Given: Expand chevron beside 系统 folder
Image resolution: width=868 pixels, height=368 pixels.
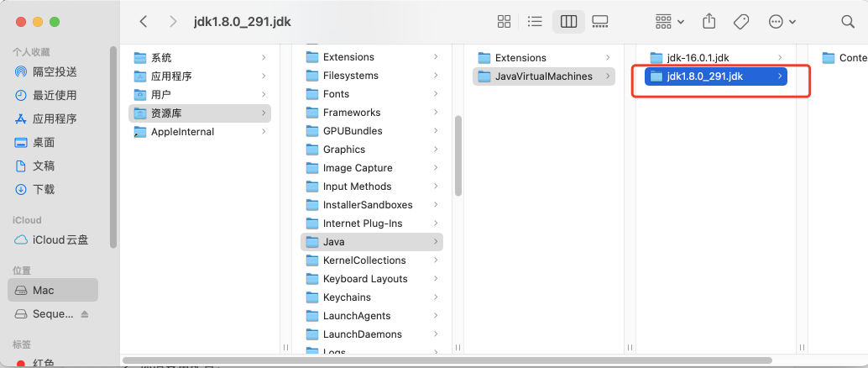Looking at the screenshot, I should [264, 58].
